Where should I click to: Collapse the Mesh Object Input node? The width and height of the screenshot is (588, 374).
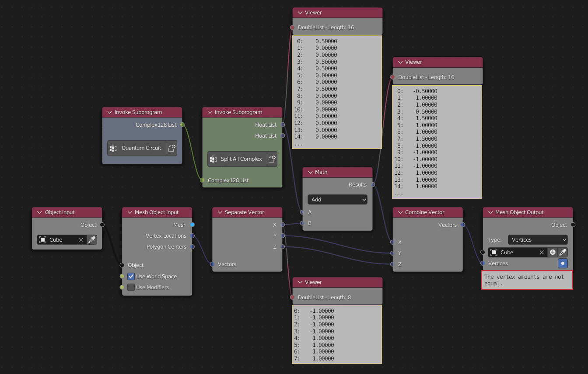click(x=129, y=212)
